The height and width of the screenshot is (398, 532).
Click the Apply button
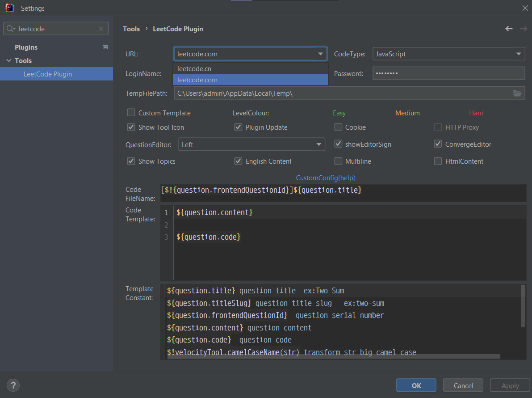pos(510,385)
